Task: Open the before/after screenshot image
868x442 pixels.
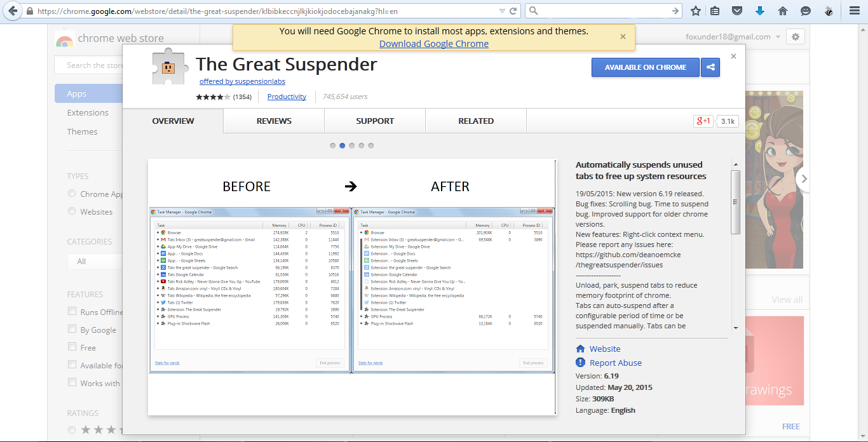Action: point(352,287)
